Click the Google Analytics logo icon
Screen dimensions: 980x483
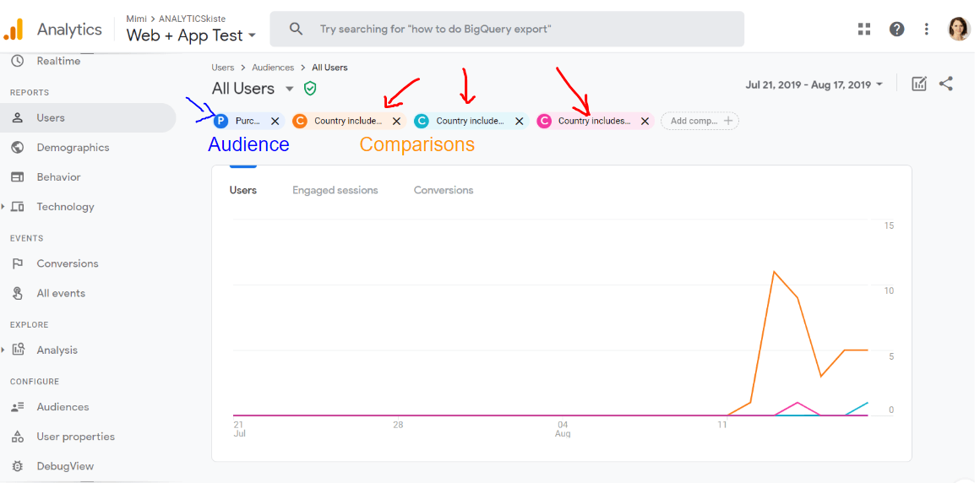coord(14,30)
